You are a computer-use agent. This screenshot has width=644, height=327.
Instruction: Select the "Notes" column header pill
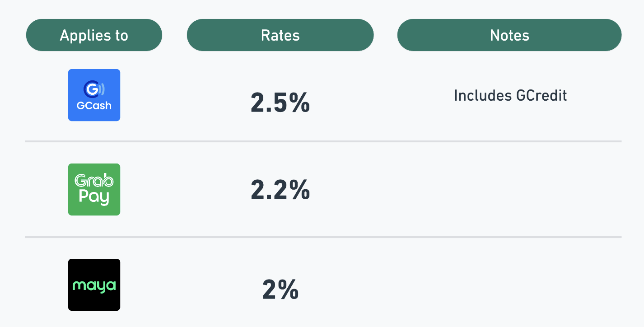[509, 35]
